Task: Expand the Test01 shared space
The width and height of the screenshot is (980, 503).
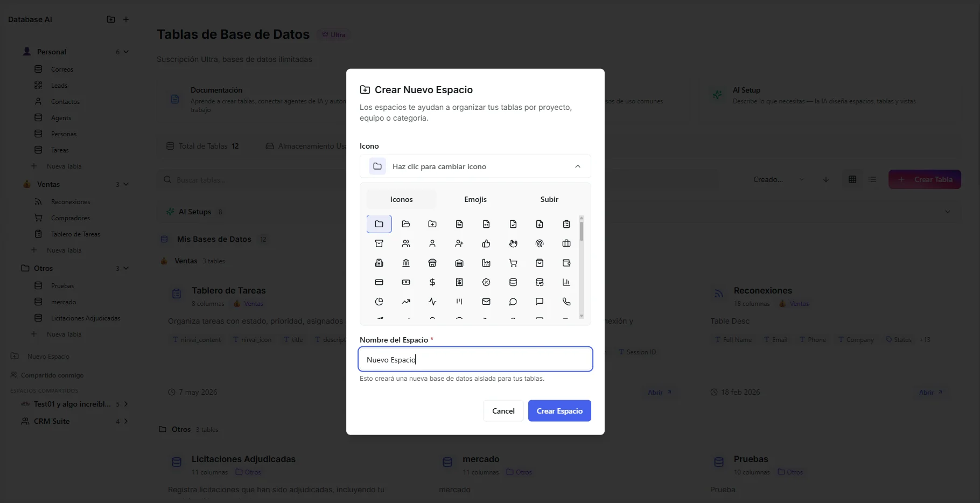Action: tap(126, 404)
